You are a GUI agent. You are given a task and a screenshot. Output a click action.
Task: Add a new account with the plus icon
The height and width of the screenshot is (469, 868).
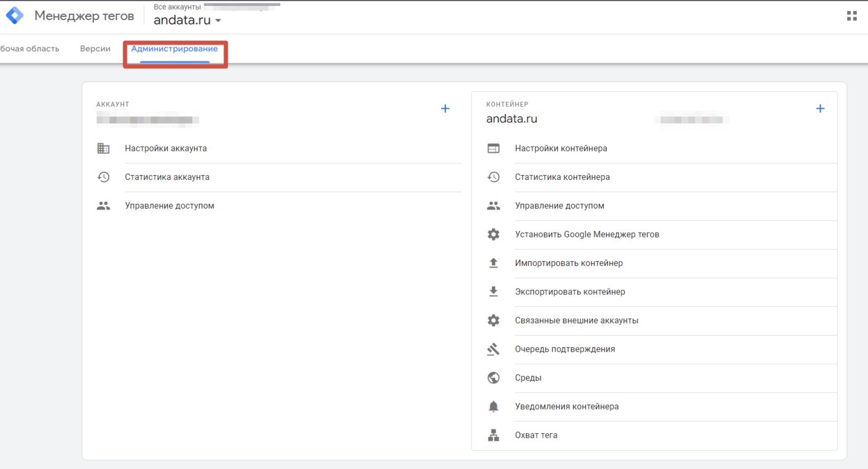point(445,108)
